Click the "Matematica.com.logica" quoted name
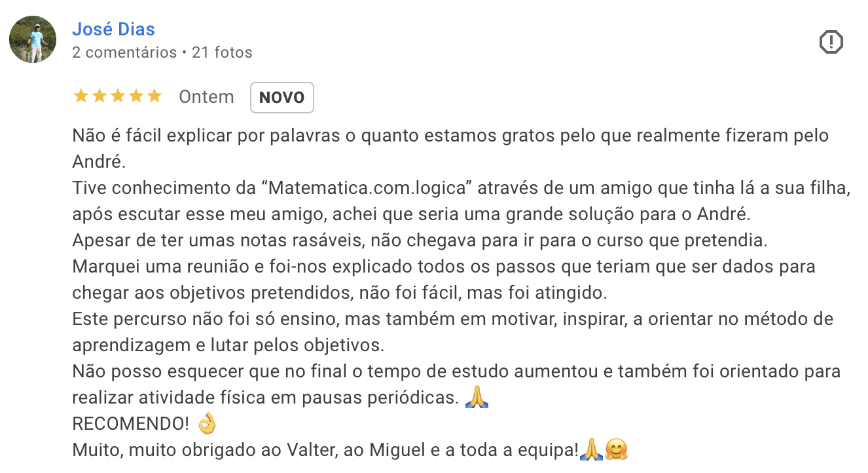Image resolution: width=868 pixels, height=473 pixels. (371, 189)
